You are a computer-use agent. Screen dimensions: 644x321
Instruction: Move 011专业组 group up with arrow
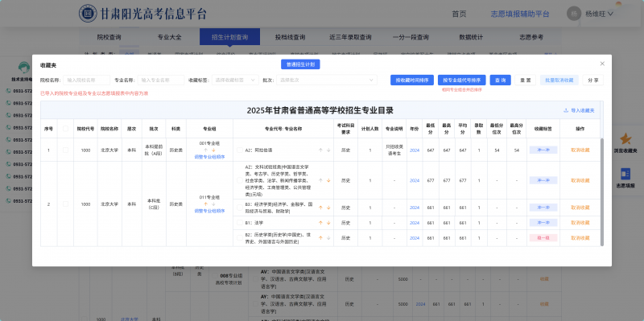[206, 204]
